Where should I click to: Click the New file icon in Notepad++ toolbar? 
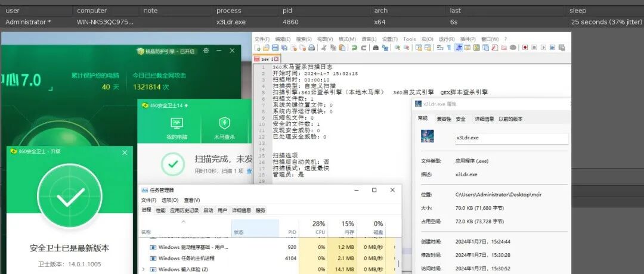pos(257,48)
